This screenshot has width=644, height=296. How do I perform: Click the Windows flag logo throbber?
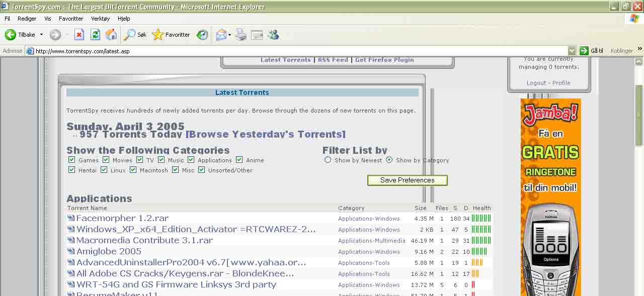point(634,19)
